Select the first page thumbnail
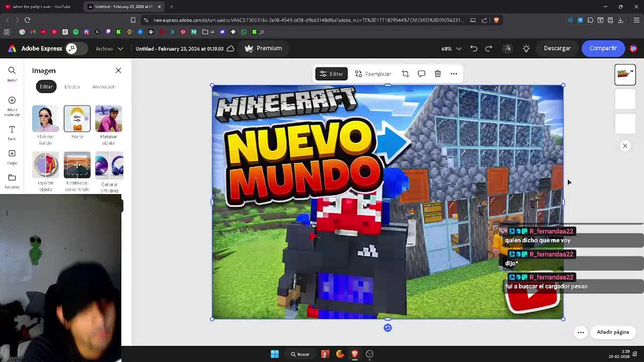This screenshot has height=362, width=644. click(625, 74)
